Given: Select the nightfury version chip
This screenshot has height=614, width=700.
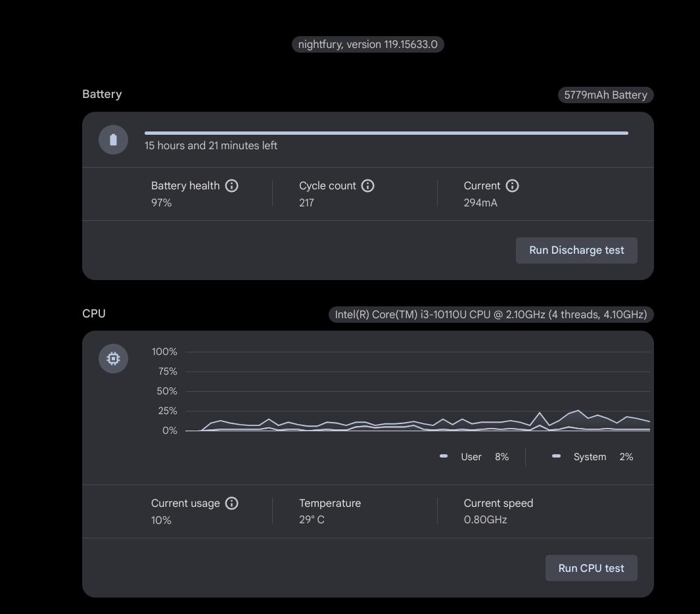Looking at the screenshot, I should pos(367,45).
